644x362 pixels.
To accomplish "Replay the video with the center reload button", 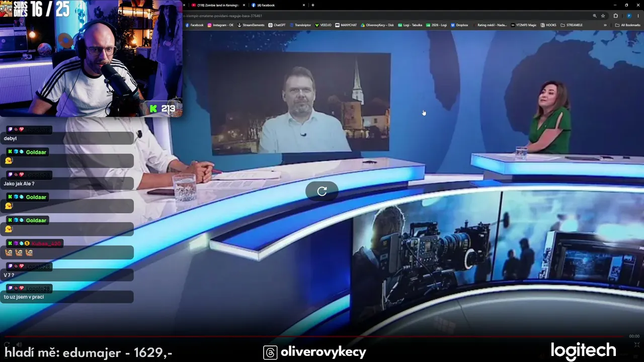I will pyautogui.click(x=322, y=191).
